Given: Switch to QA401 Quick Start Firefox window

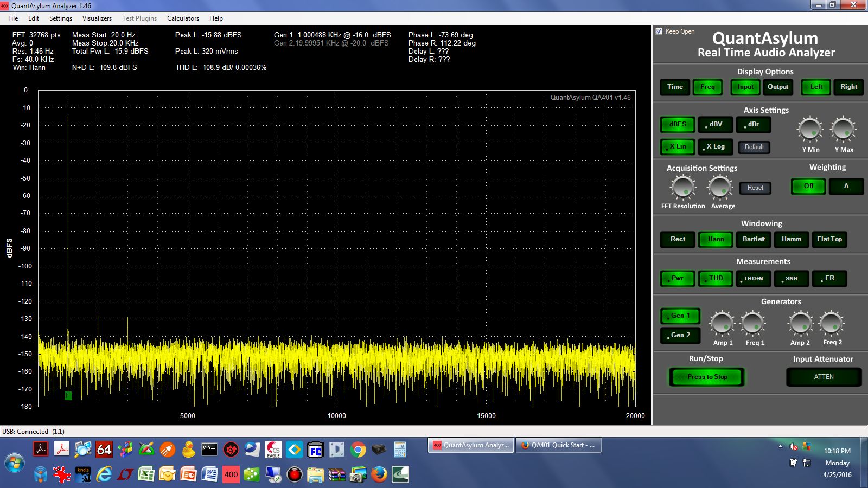Looking at the screenshot, I should click(558, 445).
